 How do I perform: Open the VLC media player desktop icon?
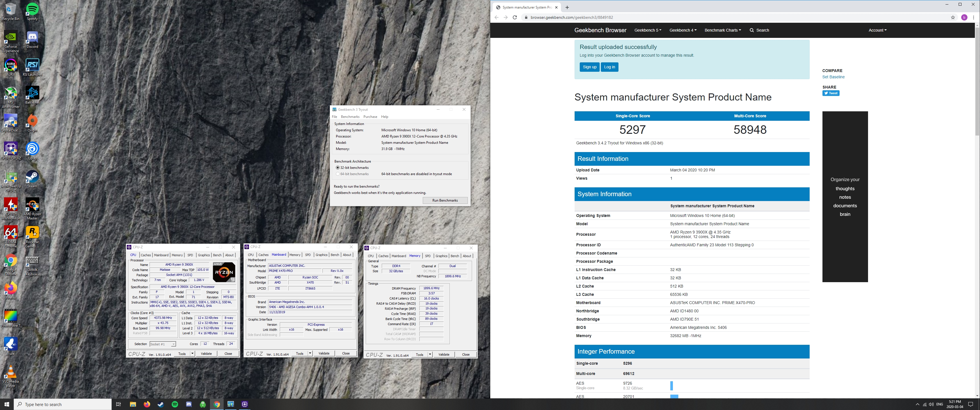(x=11, y=376)
